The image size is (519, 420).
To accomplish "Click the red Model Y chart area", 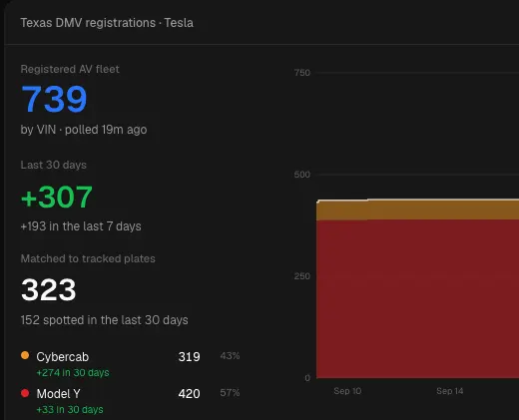I will (x=417, y=299).
